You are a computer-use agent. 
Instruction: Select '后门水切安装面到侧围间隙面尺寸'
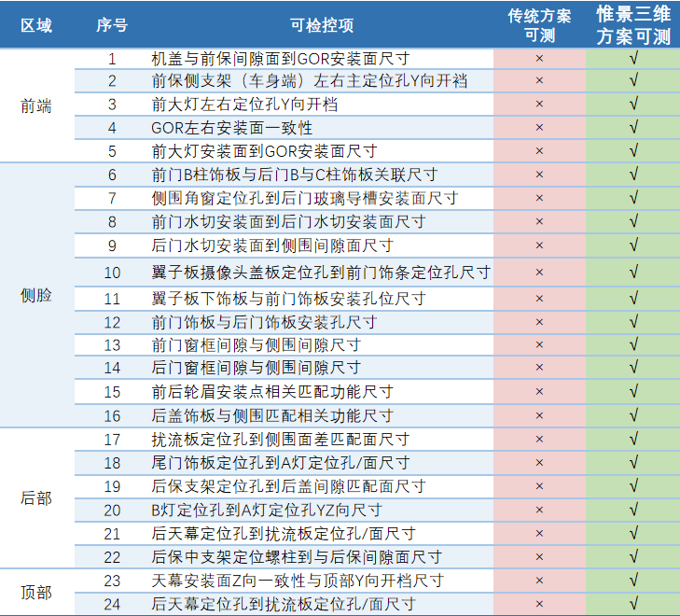point(272,245)
